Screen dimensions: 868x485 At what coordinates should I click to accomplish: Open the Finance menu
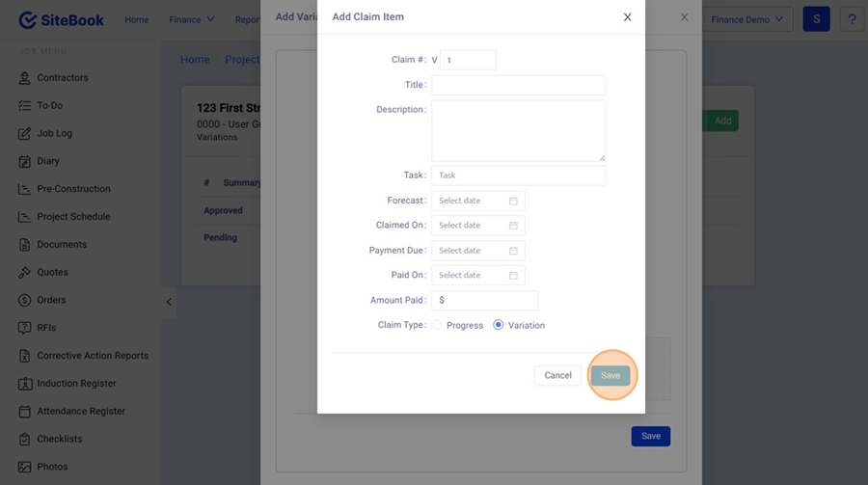point(191,19)
